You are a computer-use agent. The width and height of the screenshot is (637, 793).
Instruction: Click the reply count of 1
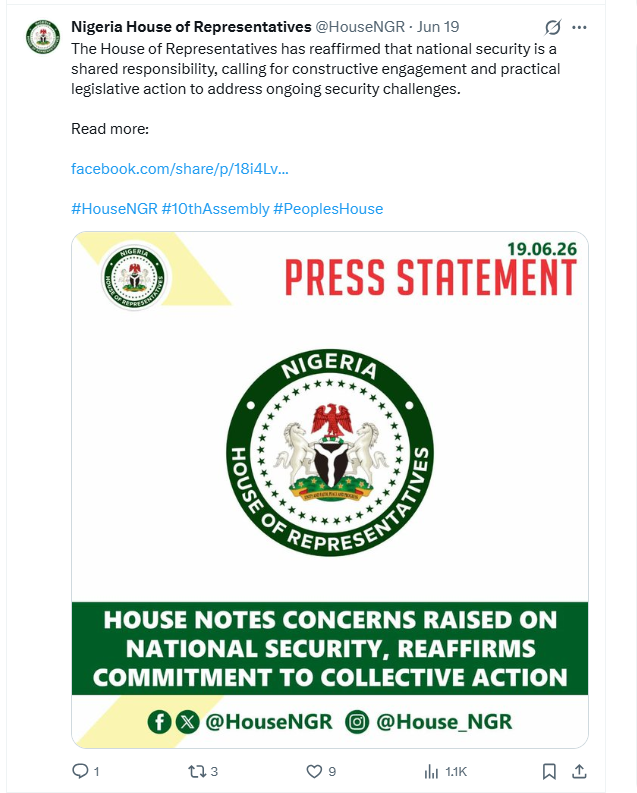click(x=97, y=772)
